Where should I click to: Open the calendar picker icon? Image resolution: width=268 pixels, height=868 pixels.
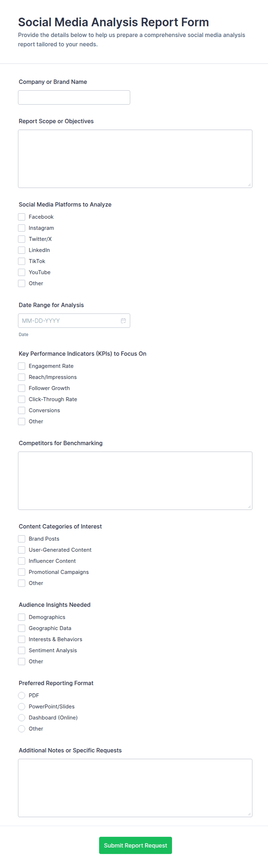click(123, 320)
